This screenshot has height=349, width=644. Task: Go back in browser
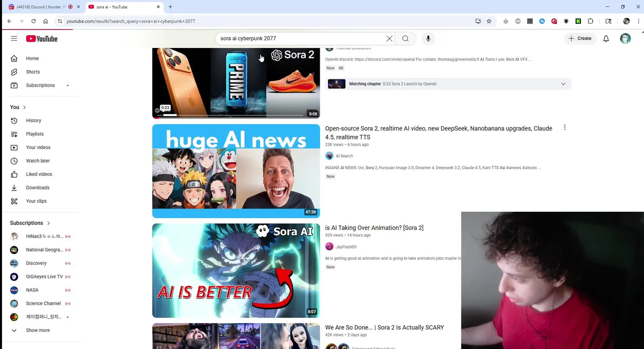9,21
